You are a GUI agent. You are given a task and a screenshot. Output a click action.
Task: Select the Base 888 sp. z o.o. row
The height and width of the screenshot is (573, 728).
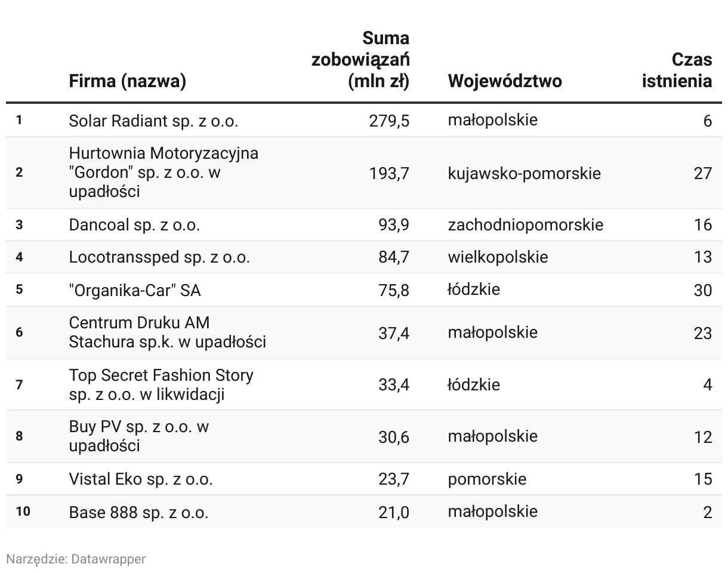(x=364, y=512)
